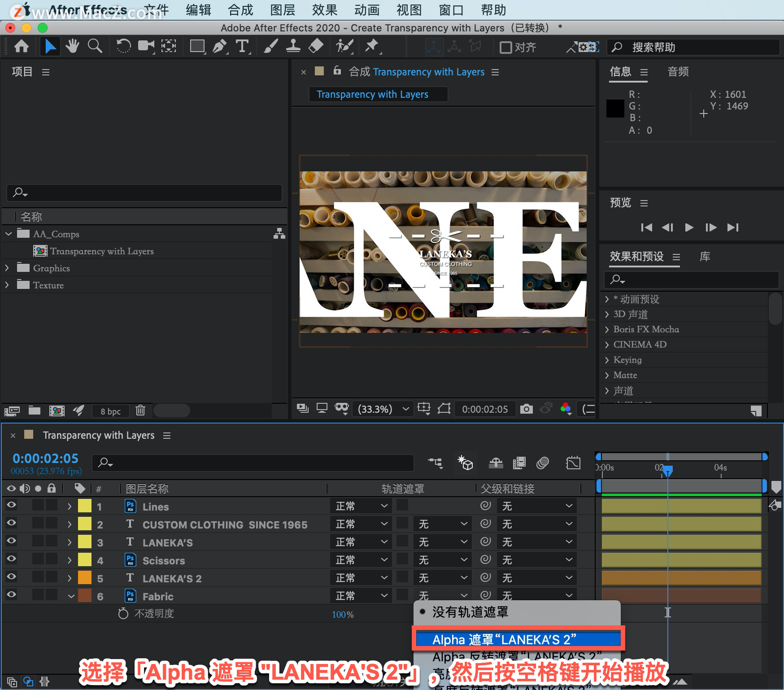Viewport: 784px width, 690px height.
Task: Choose the Zoom magnifier tool
Action: point(95,46)
